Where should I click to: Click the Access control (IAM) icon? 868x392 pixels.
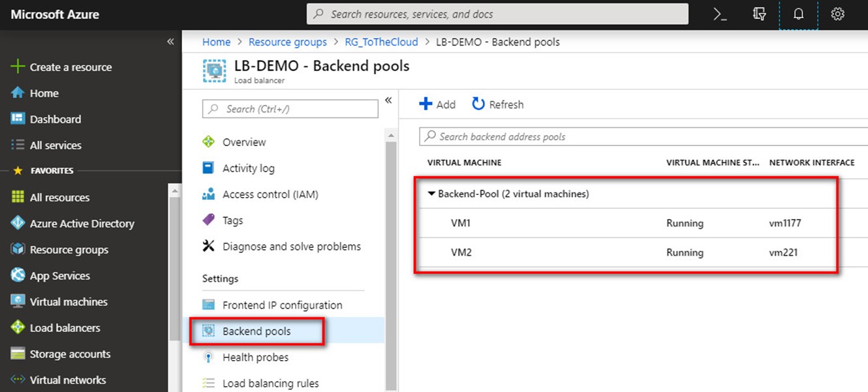tap(208, 194)
